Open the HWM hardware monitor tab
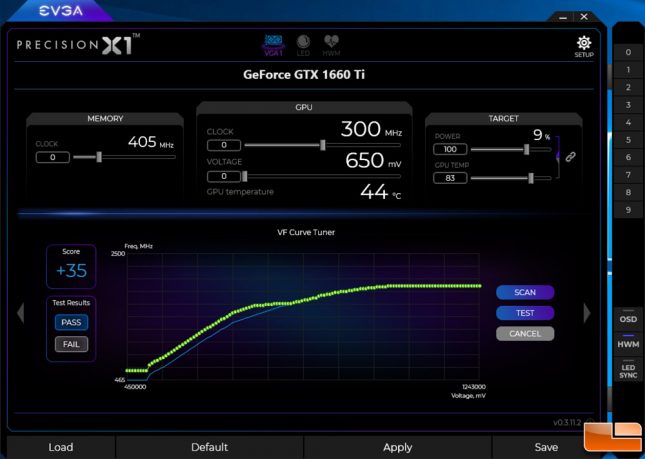Screen dimensions: 645x459 click(331, 45)
